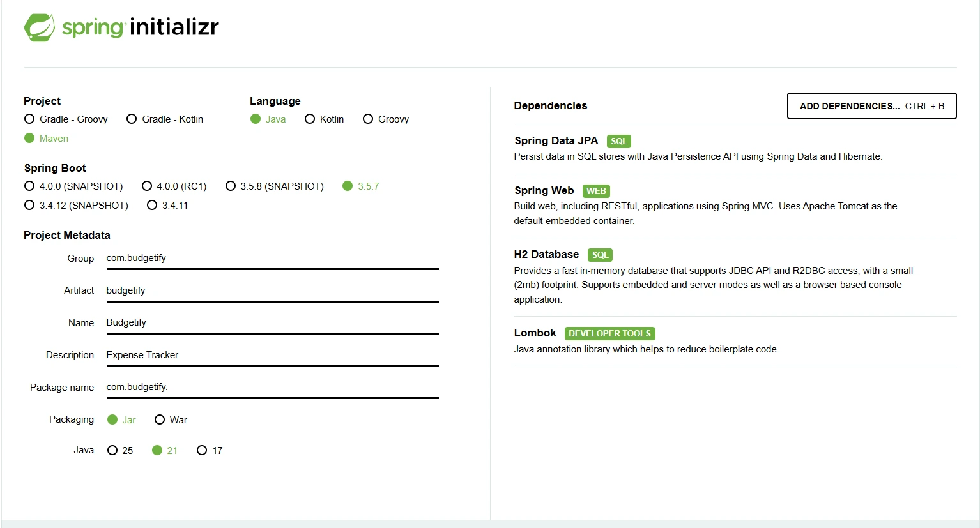Switch packaging to War
This screenshot has height=528, width=980.
(x=160, y=420)
